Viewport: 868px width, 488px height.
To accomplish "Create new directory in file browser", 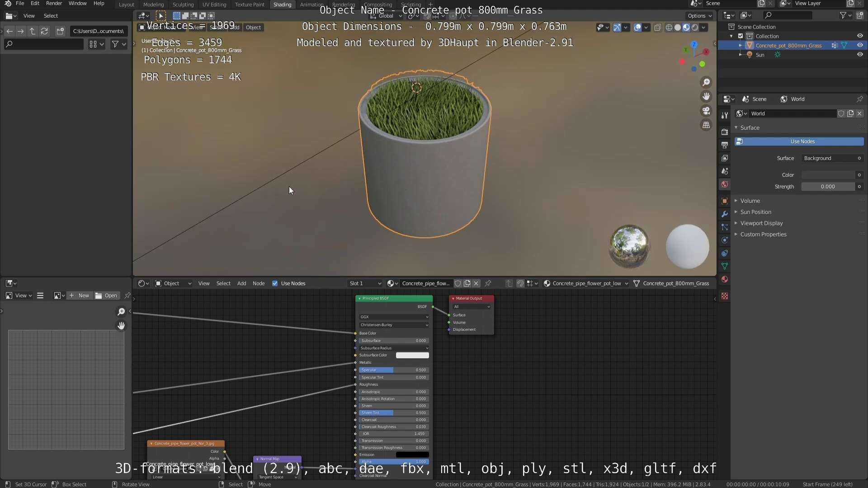I will tap(60, 31).
